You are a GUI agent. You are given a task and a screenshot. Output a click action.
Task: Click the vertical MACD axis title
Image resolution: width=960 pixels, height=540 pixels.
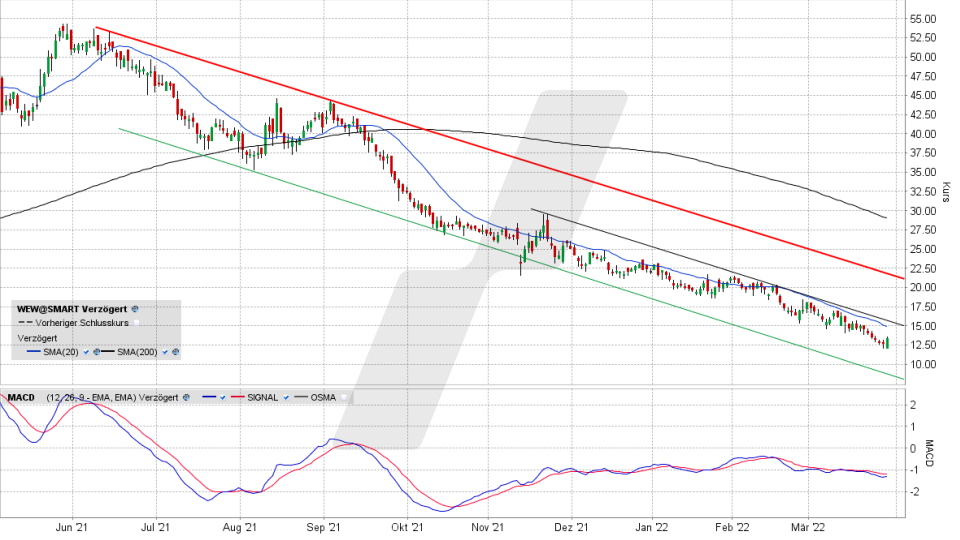point(928,454)
